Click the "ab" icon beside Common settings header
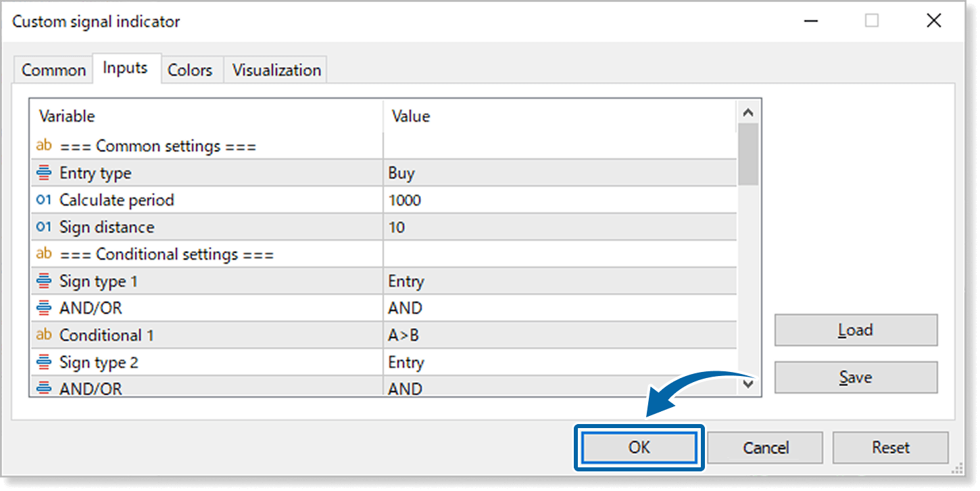The height and width of the screenshot is (491, 980). click(44, 145)
